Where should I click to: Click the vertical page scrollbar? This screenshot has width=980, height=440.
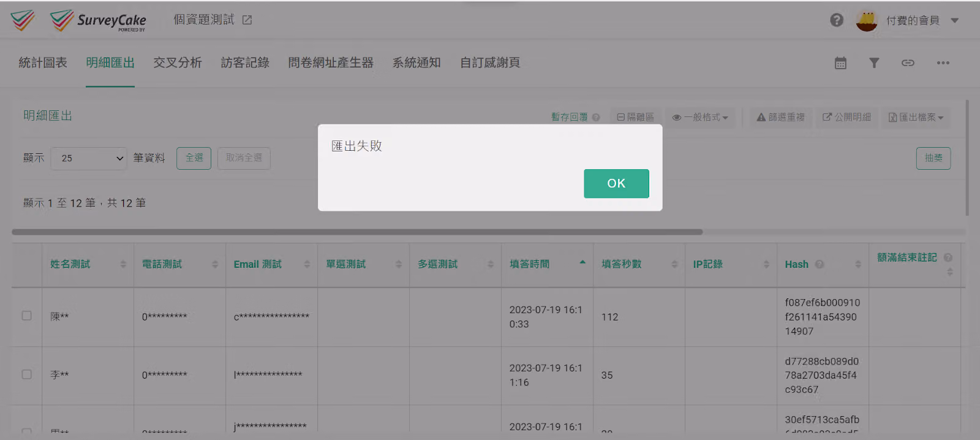pyautogui.click(x=967, y=158)
